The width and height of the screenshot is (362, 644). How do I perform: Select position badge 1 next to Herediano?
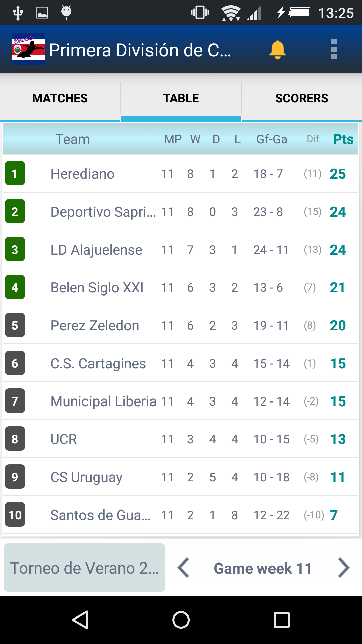[x=15, y=174]
